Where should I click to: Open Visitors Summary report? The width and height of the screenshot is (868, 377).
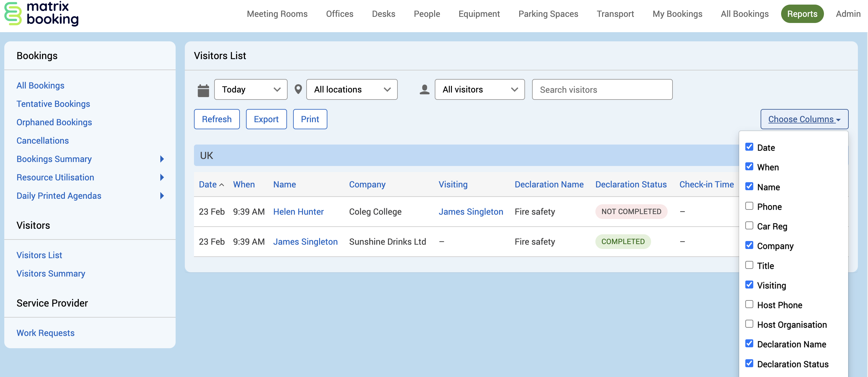(51, 273)
